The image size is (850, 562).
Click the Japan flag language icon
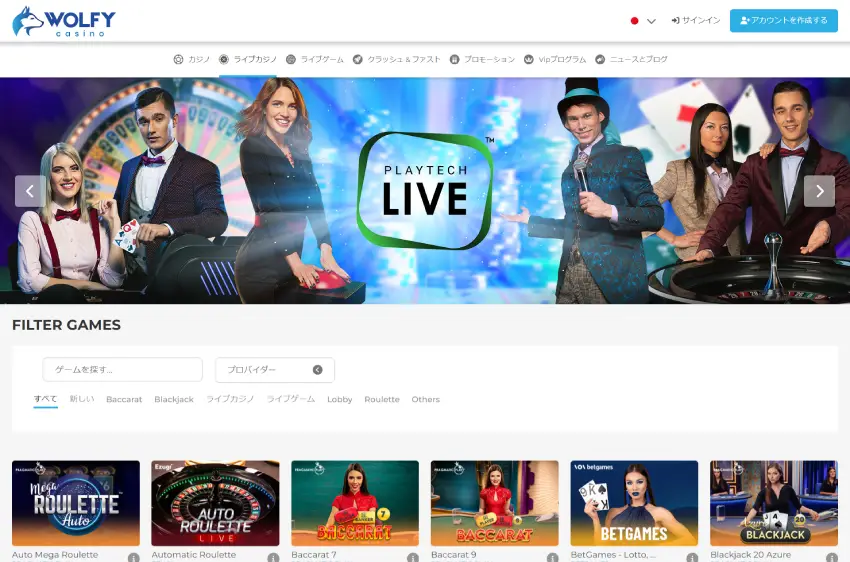pyautogui.click(x=634, y=21)
